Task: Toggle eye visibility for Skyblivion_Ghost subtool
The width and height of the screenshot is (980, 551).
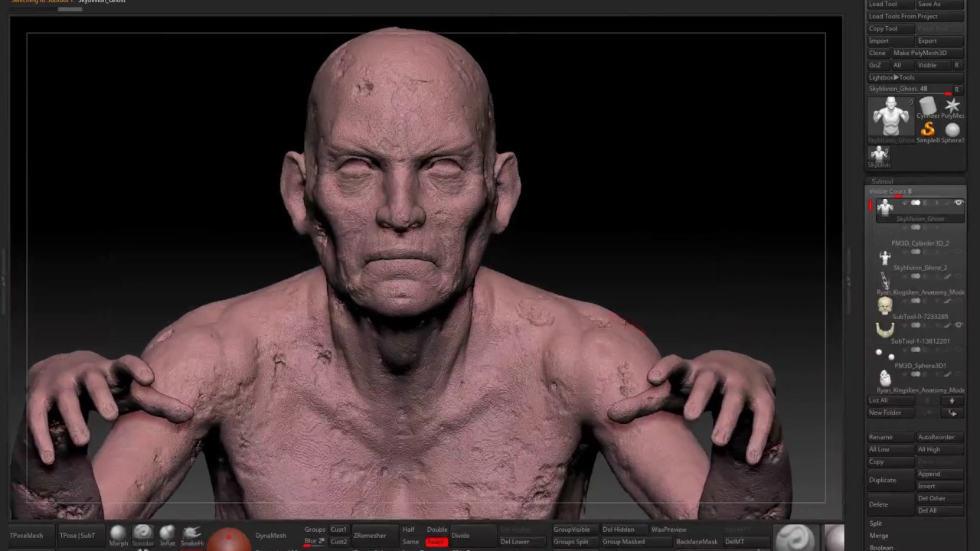Action: coord(959,203)
